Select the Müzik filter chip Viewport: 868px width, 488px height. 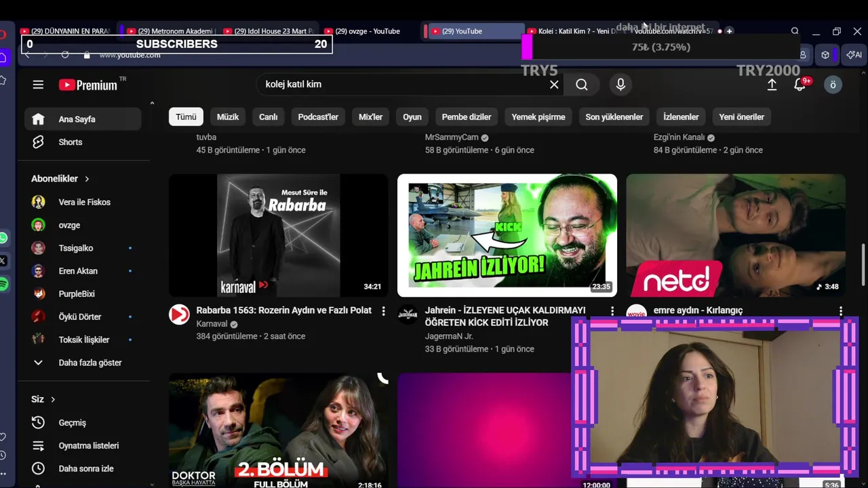(x=228, y=117)
